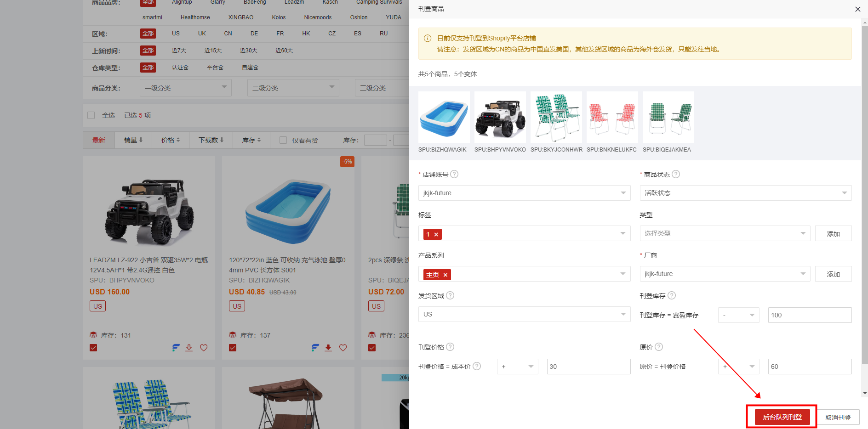The width and height of the screenshot is (868, 429).
Task: Uncheck the white jeep product checkbox
Action: pos(93,348)
